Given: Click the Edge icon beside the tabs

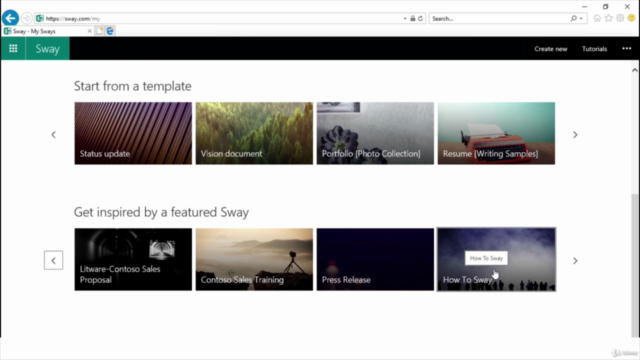Looking at the screenshot, I should point(110,31).
